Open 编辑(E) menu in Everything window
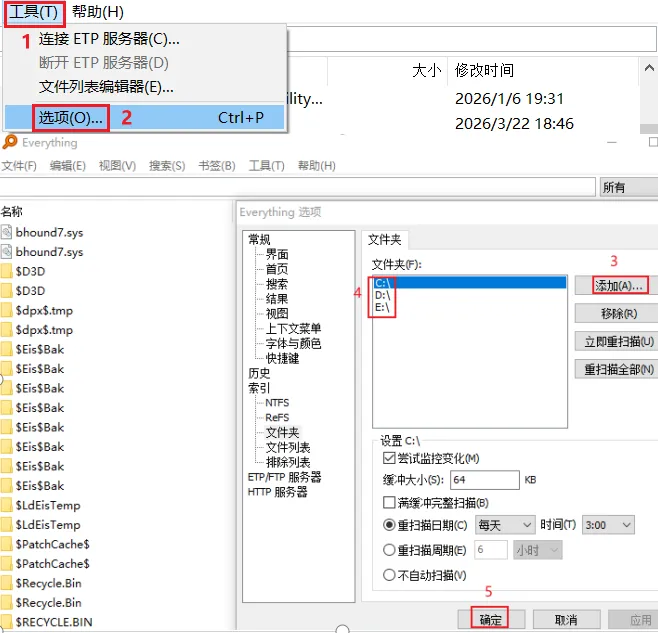The height and width of the screenshot is (633, 658). [x=68, y=166]
